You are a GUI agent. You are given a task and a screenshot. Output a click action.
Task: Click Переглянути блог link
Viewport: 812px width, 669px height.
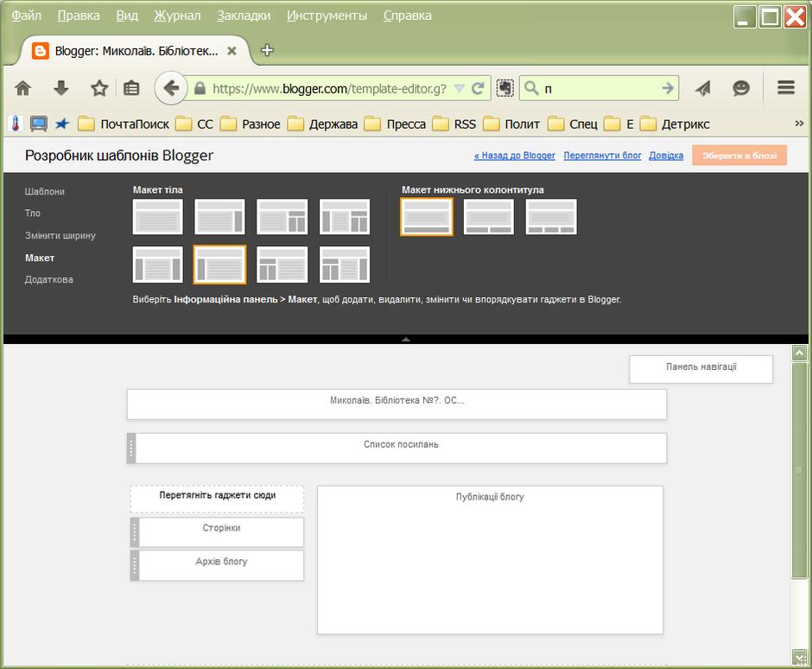click(x=602, y=156)
